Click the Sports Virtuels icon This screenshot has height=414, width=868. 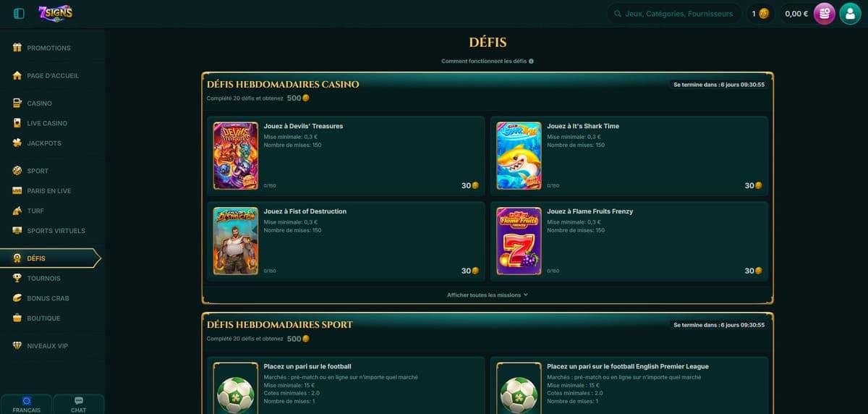point(17,231)
